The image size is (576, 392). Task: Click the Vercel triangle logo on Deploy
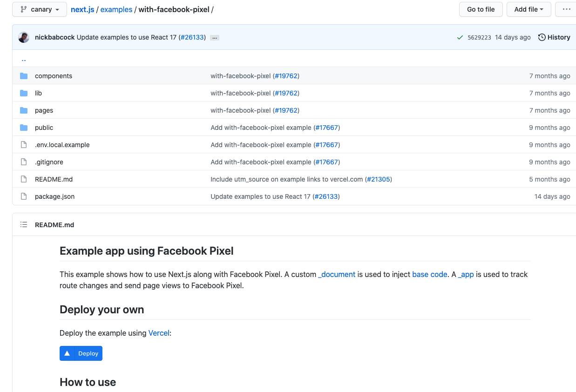67,353
